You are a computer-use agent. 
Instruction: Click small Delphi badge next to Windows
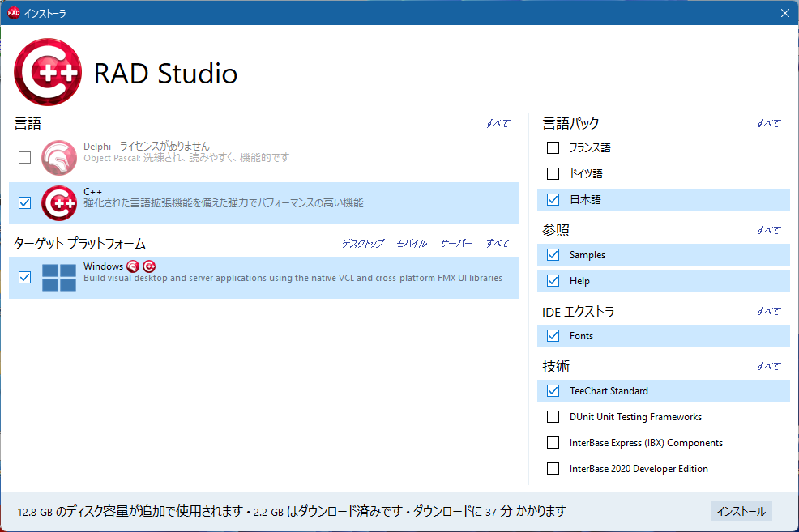133,266
